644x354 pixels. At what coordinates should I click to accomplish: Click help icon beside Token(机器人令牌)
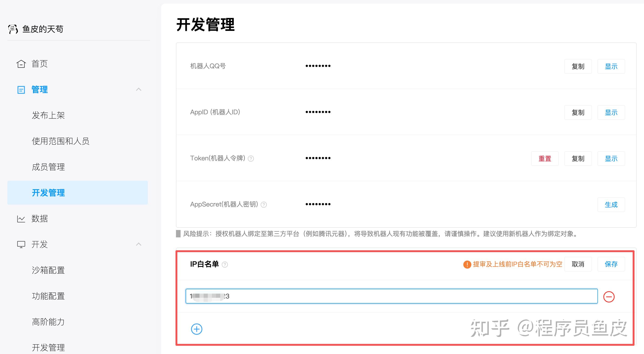coord(251,159)
